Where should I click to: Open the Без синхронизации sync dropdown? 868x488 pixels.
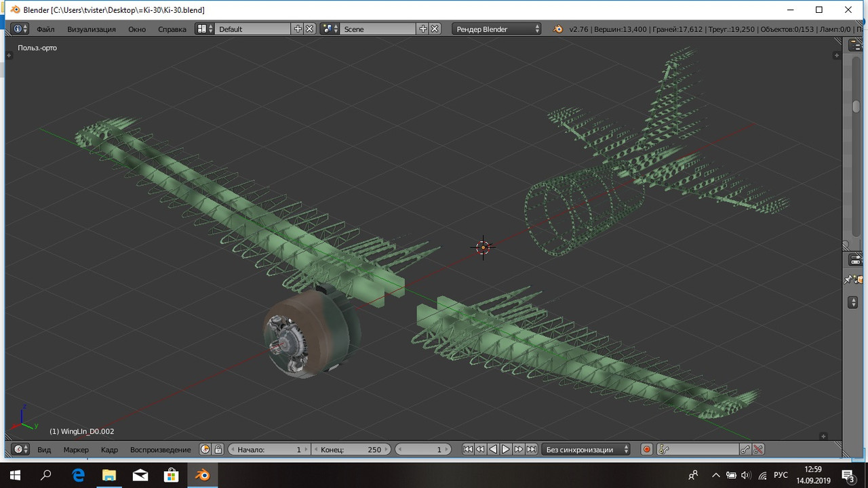coord(586,449)
